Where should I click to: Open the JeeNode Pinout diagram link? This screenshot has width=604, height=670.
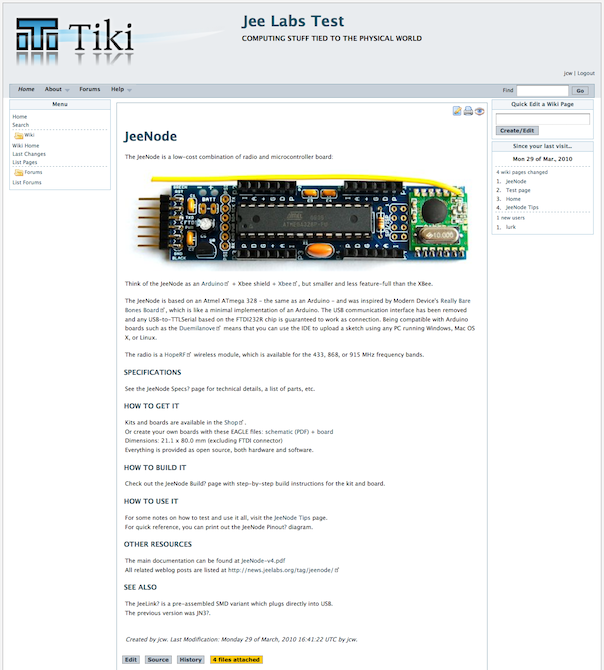(264, 527)
